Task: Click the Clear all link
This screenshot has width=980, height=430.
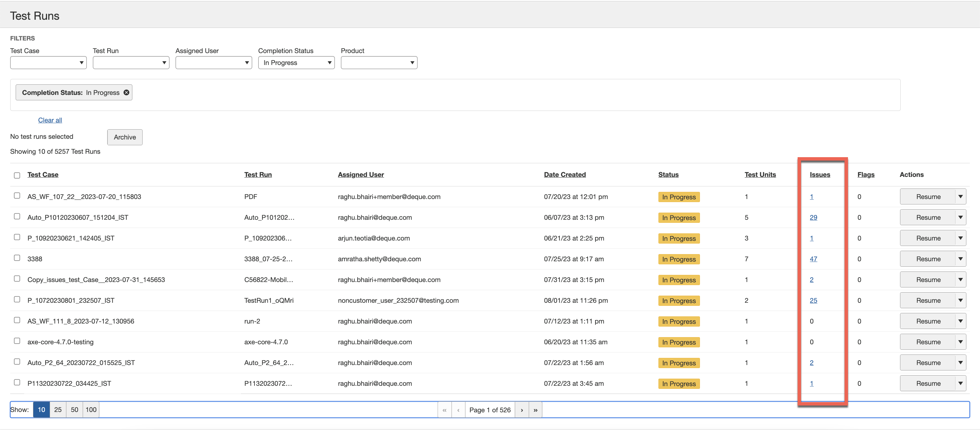Action: (50, 120)
